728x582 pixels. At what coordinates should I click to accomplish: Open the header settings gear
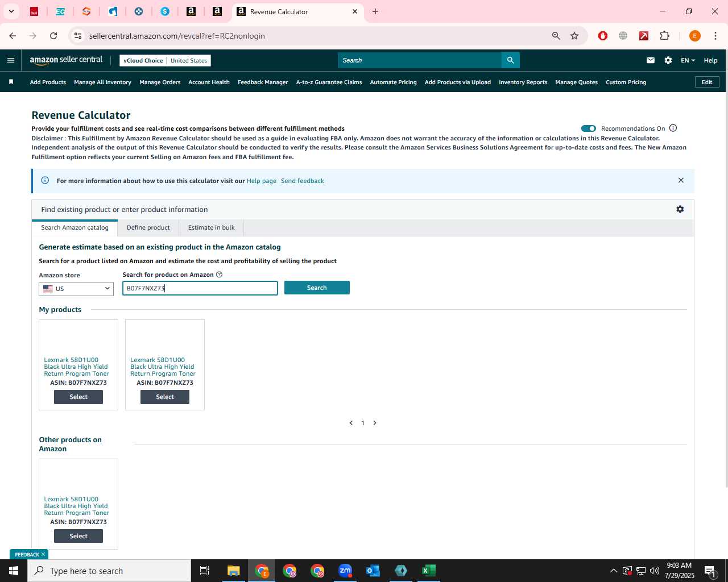pyautogui.click(x=668, y=60)
